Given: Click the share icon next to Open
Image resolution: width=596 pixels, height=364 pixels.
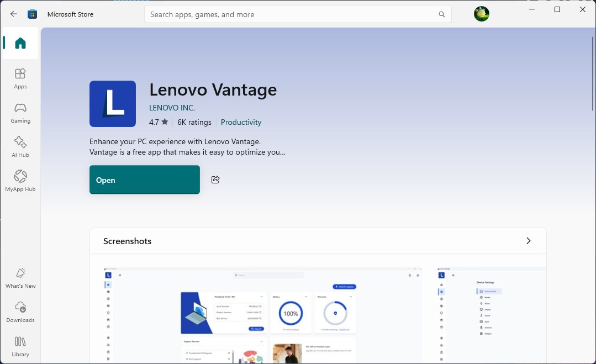Looking at the screenshot, I should [215, 180].
